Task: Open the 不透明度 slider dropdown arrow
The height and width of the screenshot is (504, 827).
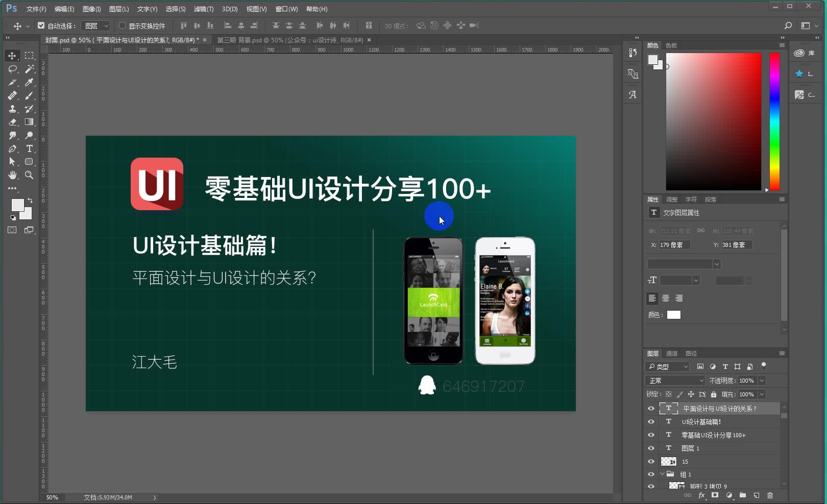Action: click(762, 381)
